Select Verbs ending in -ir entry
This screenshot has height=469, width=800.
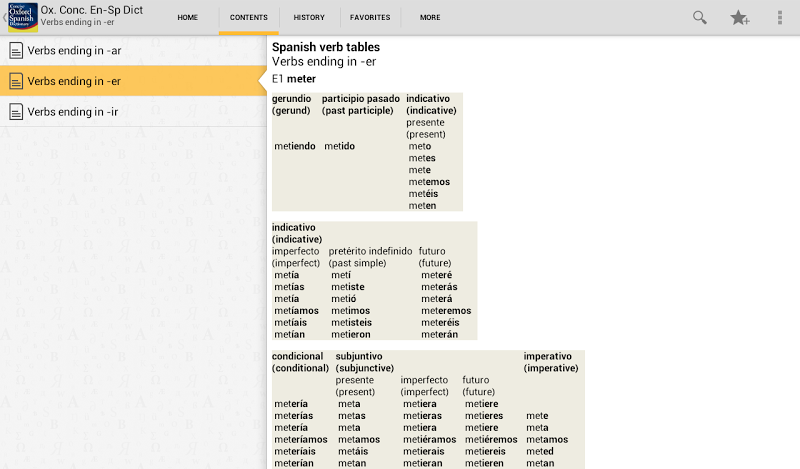[x=73, y=112]
